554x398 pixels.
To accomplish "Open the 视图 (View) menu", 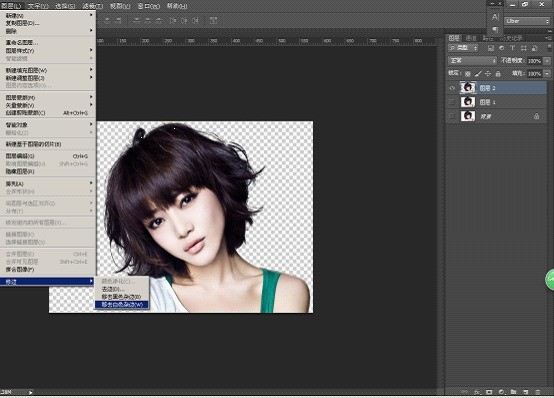I will pyautogui.click(x=120, y=6).
